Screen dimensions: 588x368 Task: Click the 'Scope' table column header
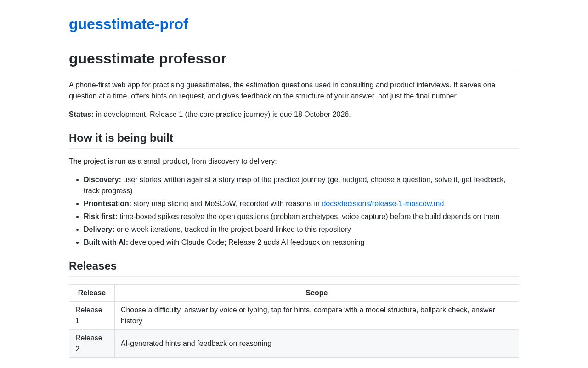coord(317,293)
